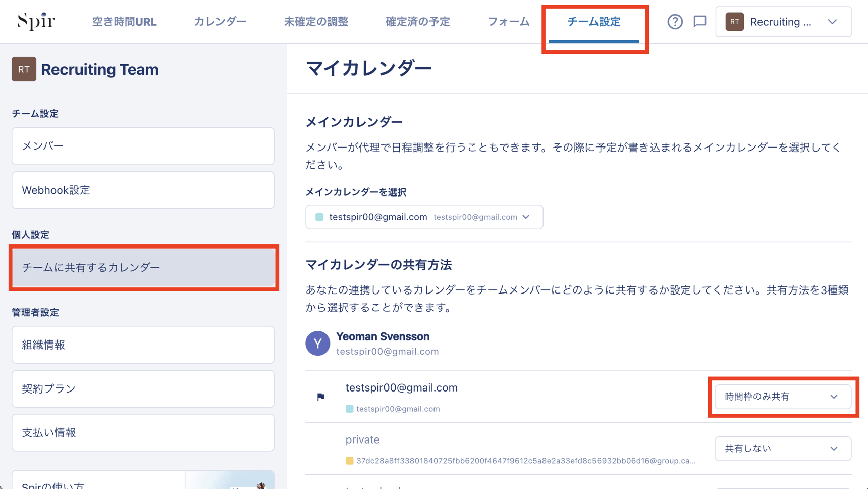
Task: Open the 契約プラン page
Action: point(143,389)
